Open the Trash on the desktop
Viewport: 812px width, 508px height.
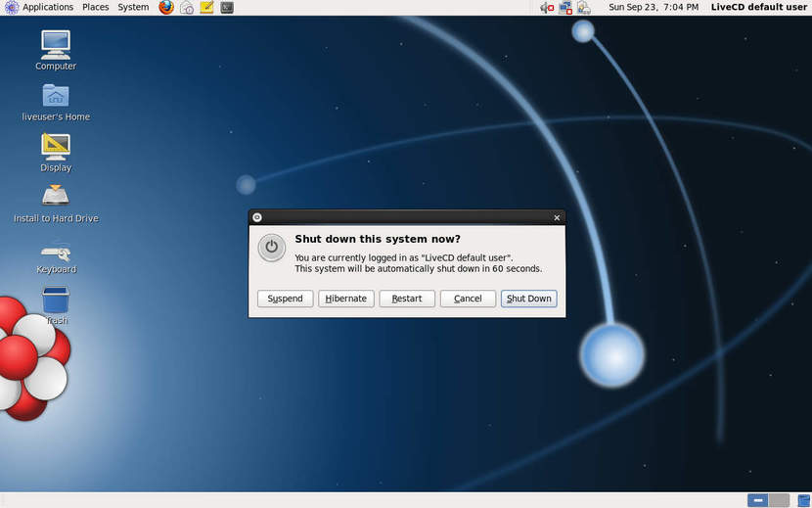click(x=56, y=300)
